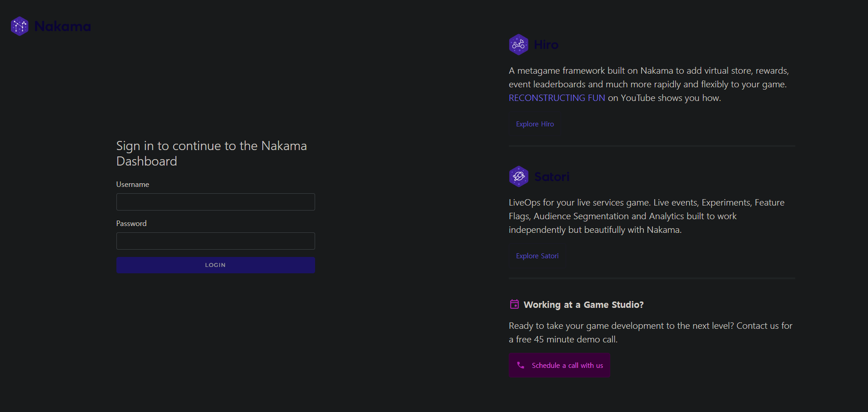Click Schedule a call with us
Viewport: 868px width, 412px height.
559,365
